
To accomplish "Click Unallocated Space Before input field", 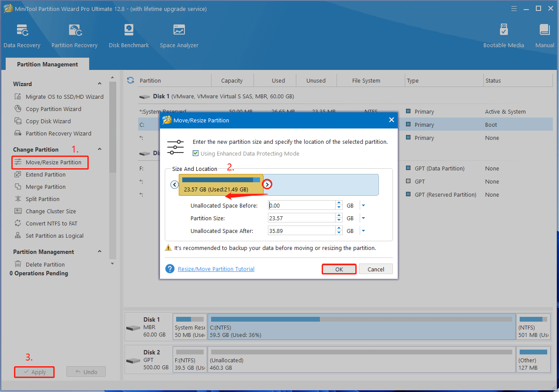I will click(x=302, y=205).
